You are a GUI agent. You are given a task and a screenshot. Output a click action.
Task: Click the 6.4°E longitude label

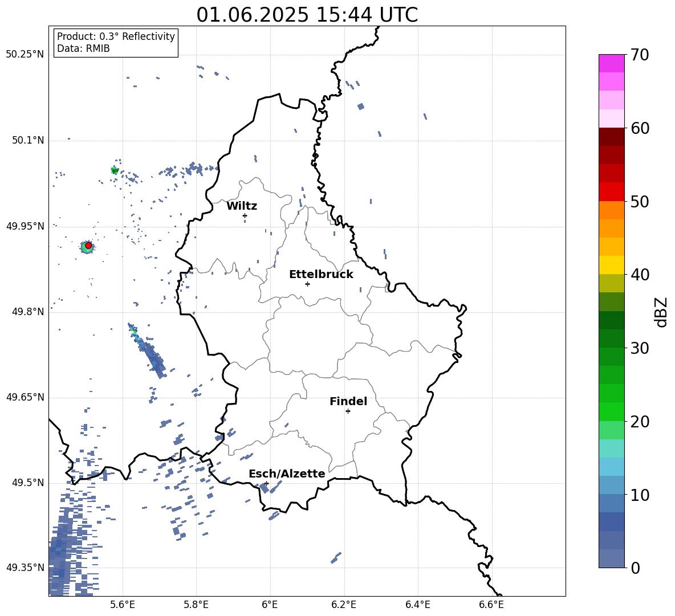[417, 605]
